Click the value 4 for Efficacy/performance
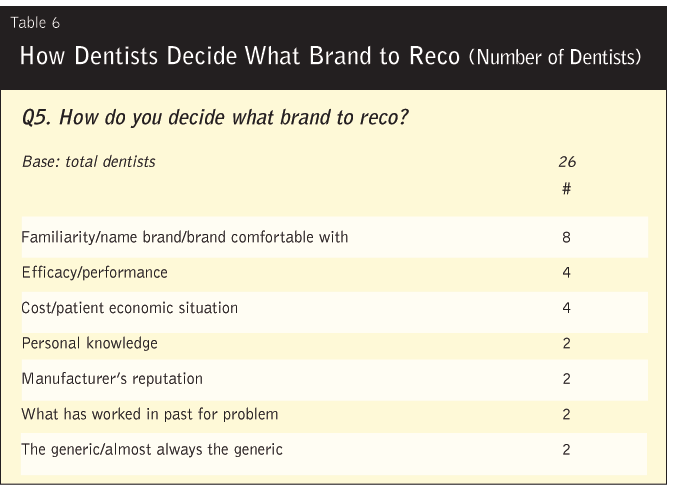Image resolution: width=674 pixels, height=490 pixels. coord(566,272)
